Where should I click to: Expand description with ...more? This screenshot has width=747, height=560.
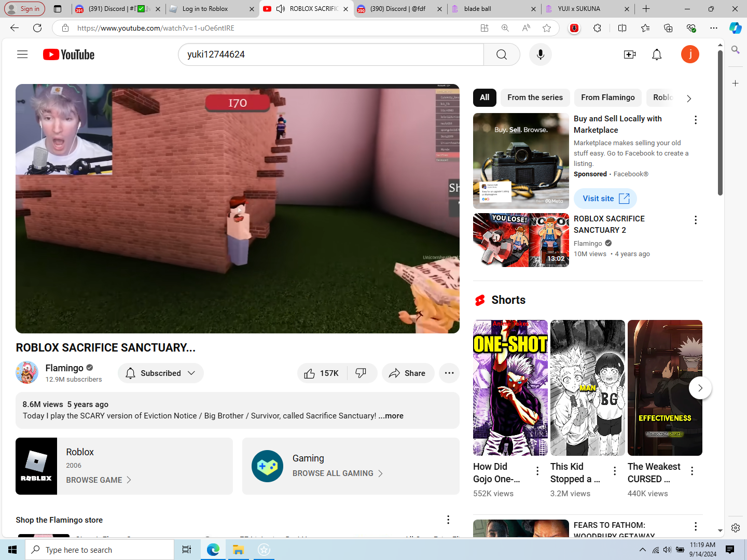click(x=391, y=416)
